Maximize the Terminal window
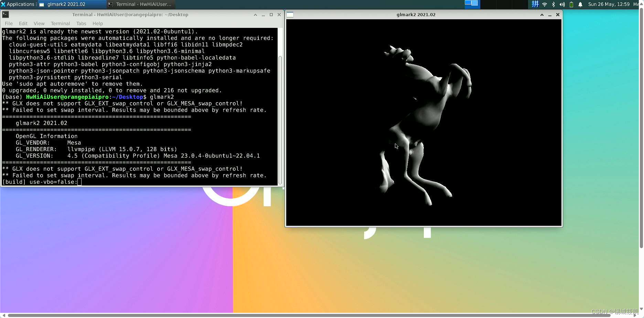This screenshot has height=318, width=644. click(271, 15)
